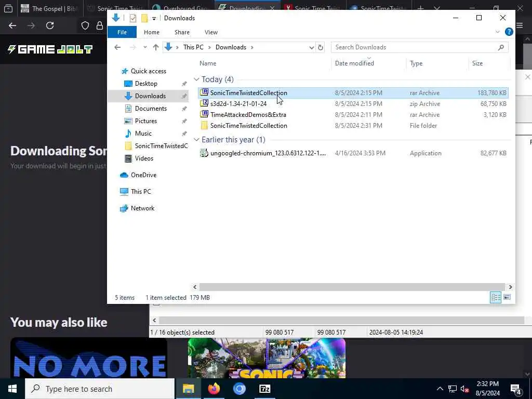The width and height of the screenshot is (532, 399).
Task: Click the browser back arrow
Action: (12, 25)
